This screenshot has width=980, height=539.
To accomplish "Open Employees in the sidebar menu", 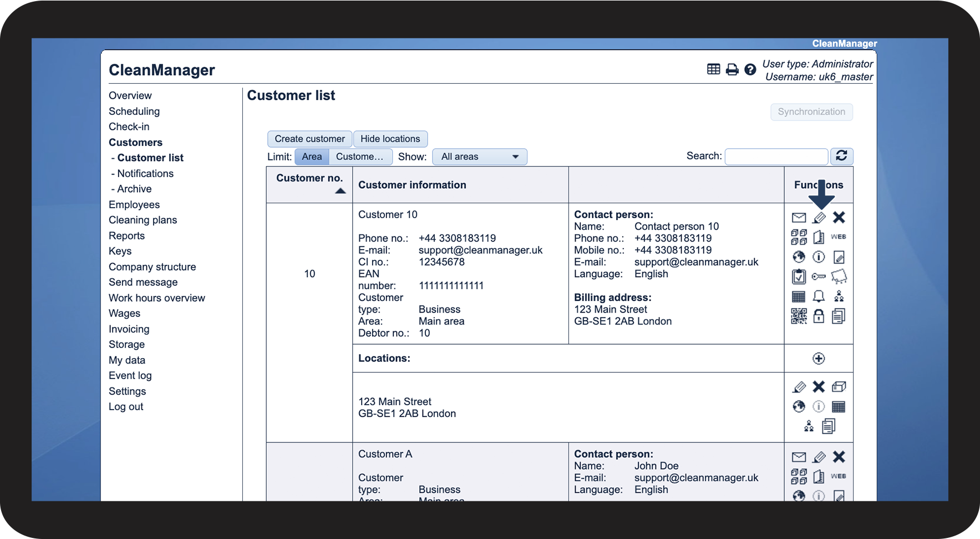I will [x=134, y=205].
